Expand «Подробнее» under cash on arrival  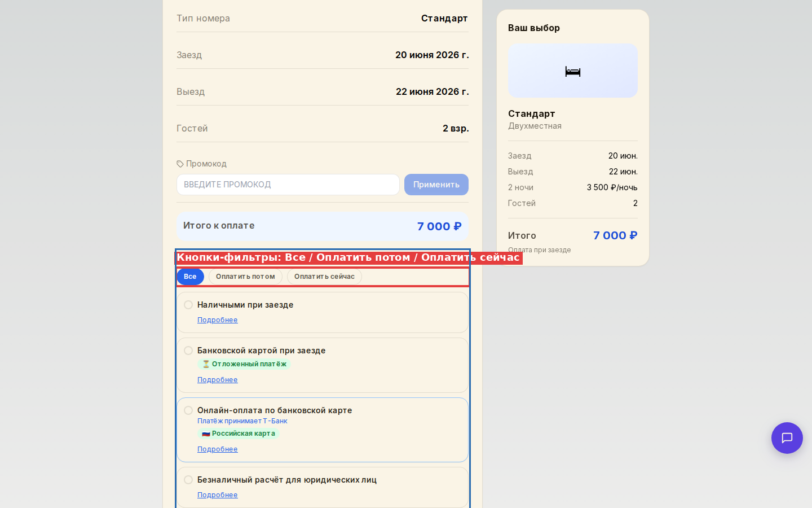pos(218,320)
